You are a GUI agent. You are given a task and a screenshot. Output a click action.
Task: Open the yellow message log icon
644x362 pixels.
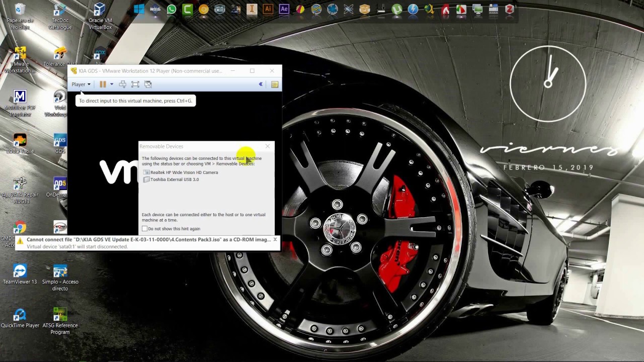(275, 84)
